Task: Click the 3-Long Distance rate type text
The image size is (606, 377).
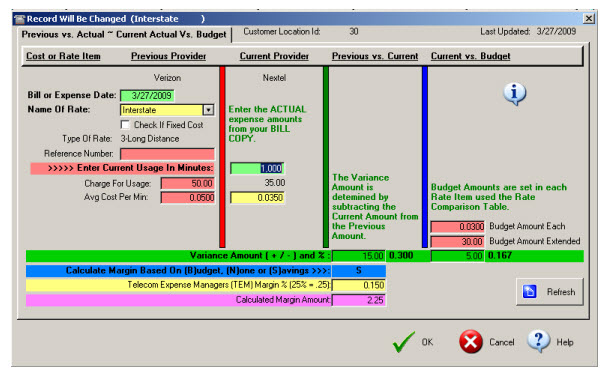Action: (150, 139)
